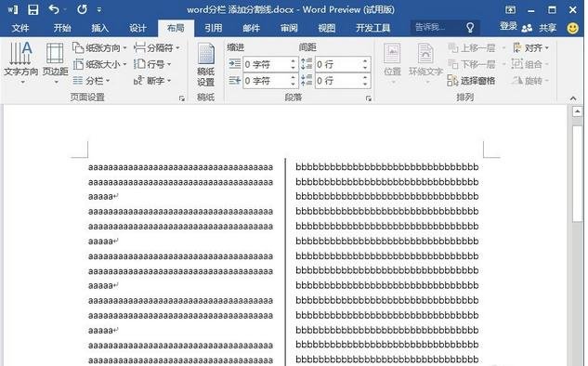Switch to the 引用 tab
This screenshot has height=366, width=588.
[x=214, y=28]
